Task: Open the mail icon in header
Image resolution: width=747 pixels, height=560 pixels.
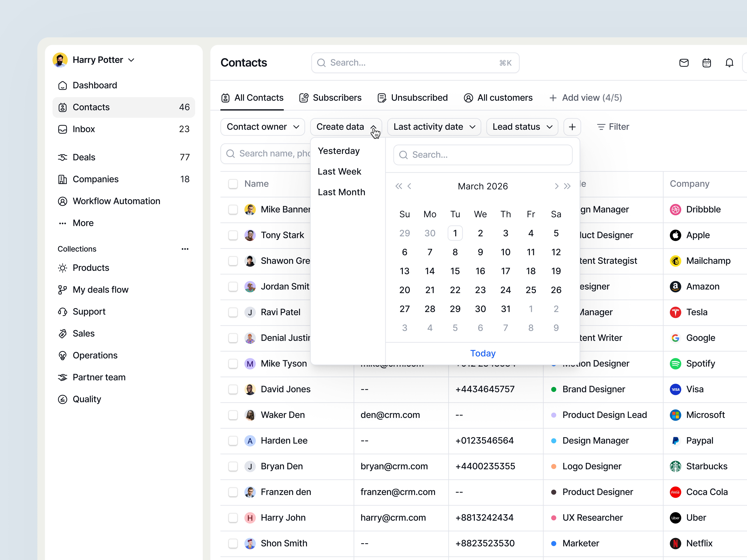Action: 684,63
